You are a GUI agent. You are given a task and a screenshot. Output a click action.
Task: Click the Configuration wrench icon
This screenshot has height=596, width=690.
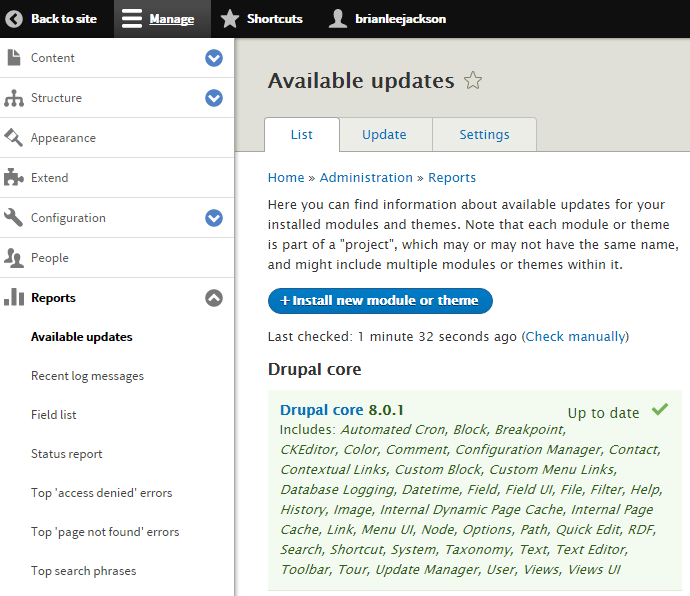(x=13, y=217)
